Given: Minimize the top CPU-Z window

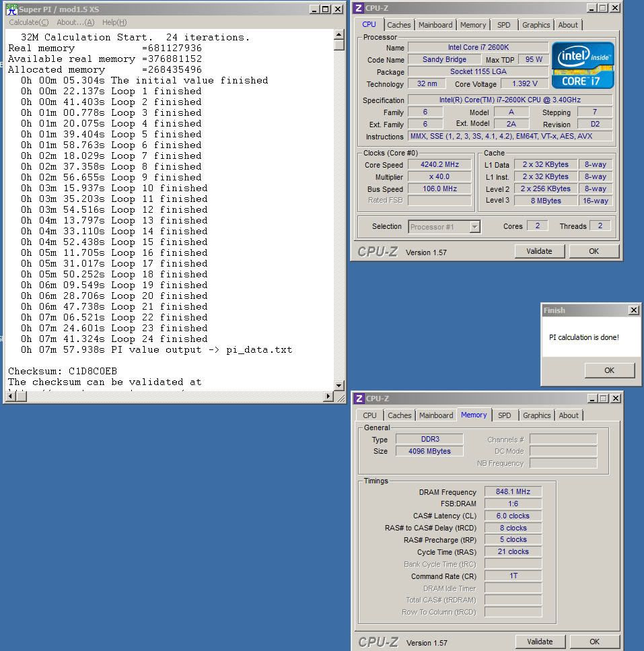Looking at the screenshot, I should 592,8.
